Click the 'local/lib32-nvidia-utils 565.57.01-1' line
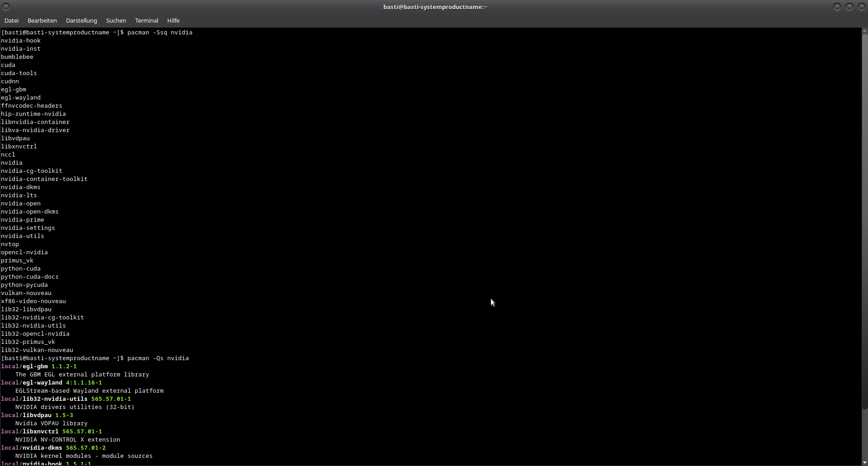The image size is (868, 466). coord(66,399)
